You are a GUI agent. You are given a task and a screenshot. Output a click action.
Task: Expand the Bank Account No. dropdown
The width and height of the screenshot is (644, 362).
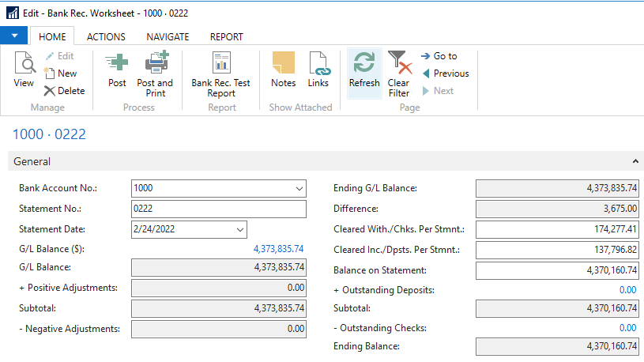point(298,188)
